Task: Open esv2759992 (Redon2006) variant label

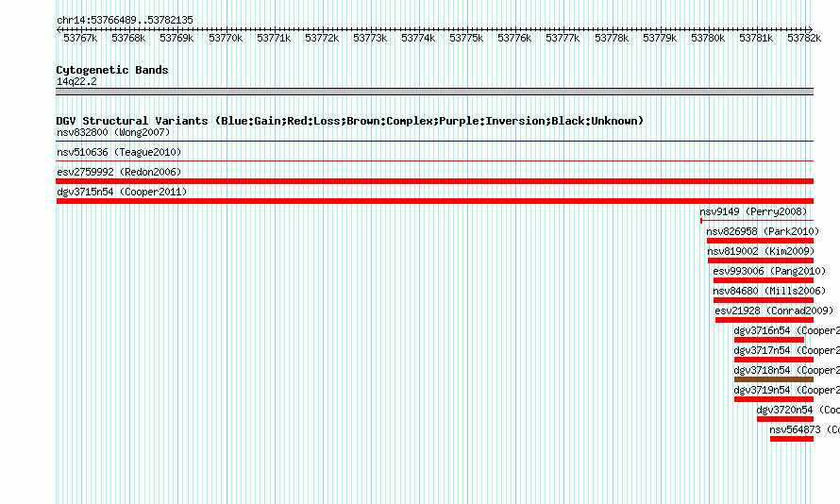Action: point(119,172)
